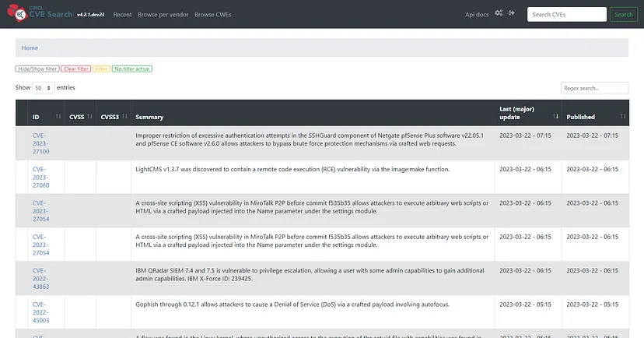
Task: Sort by CVSS column arrows
Action: [90, 117]
